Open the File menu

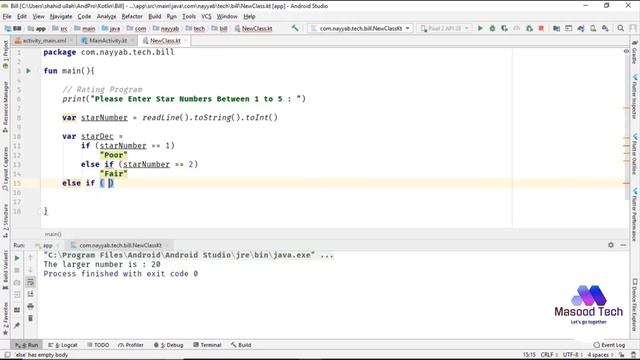[x=7, y=16]
